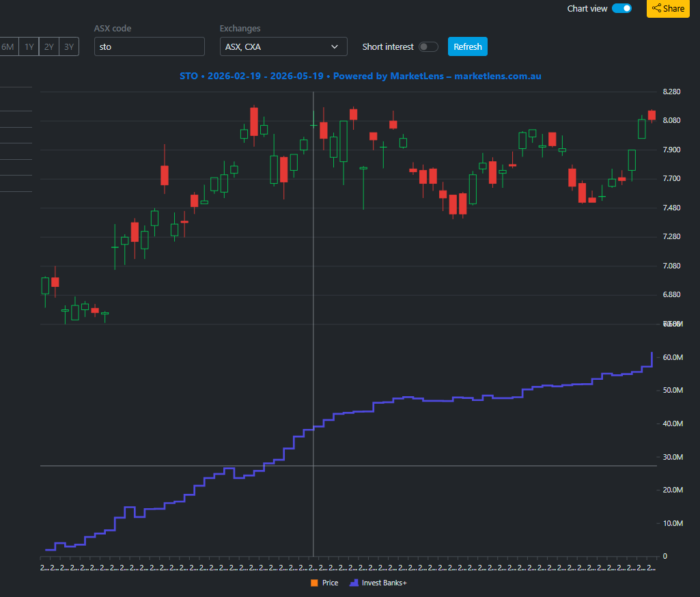Click the Short interest label text
The height and width of the screenshot is (597, 700).
[388, 47]
